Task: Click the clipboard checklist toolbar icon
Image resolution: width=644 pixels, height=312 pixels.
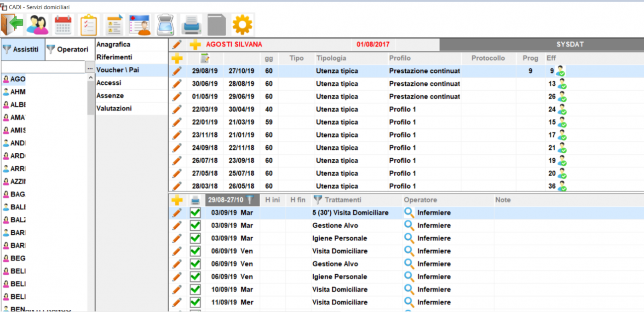Action: 88,24
